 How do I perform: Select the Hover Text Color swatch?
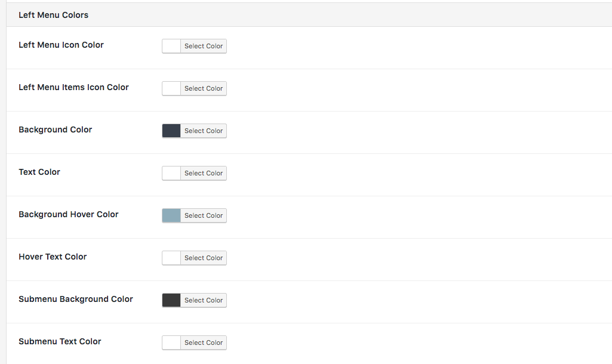[x=171, y=258]
